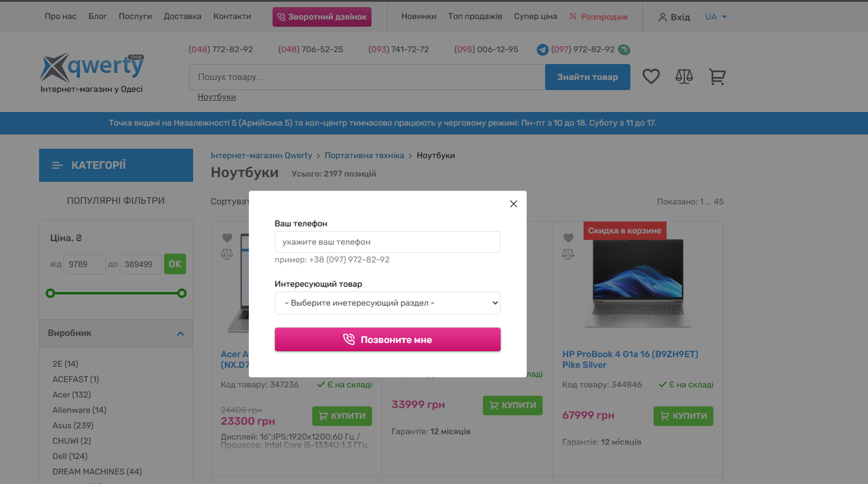Call phone number (095) 006-12-95

(x=486, y=49)
